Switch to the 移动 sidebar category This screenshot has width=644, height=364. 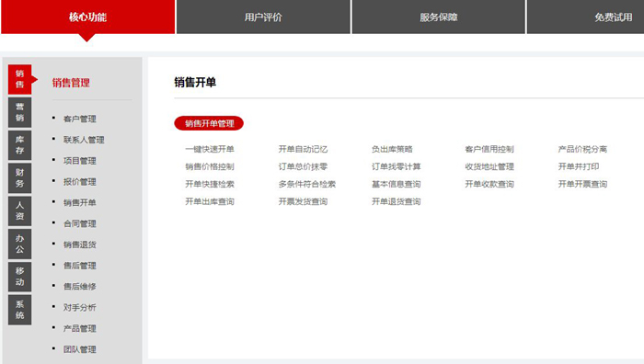pos(19,277)
